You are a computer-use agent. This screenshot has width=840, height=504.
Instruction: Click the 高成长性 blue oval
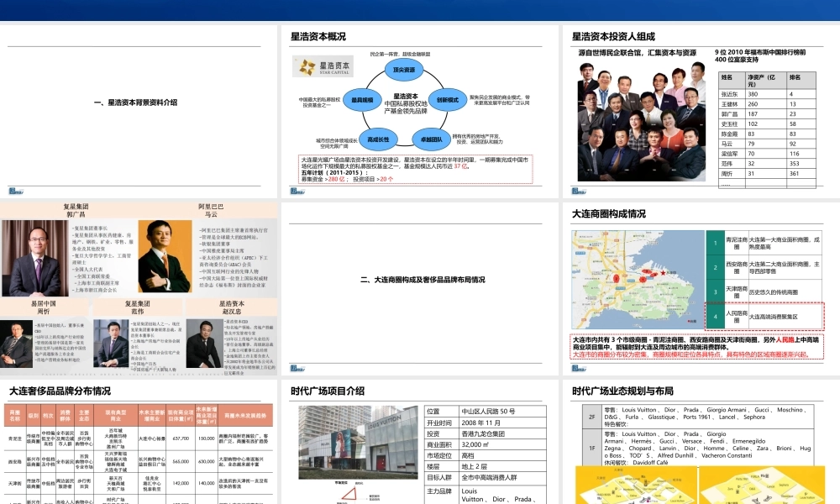[x=378, y=139]
